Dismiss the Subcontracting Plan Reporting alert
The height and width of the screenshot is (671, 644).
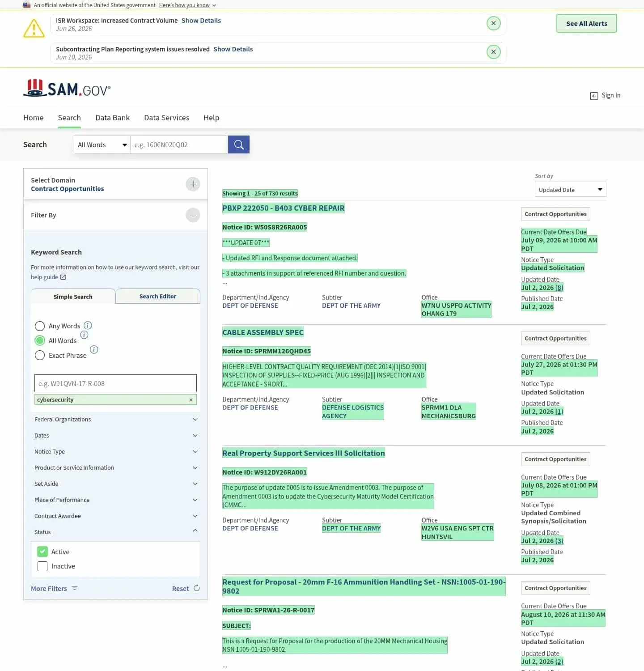pos(493,52)
